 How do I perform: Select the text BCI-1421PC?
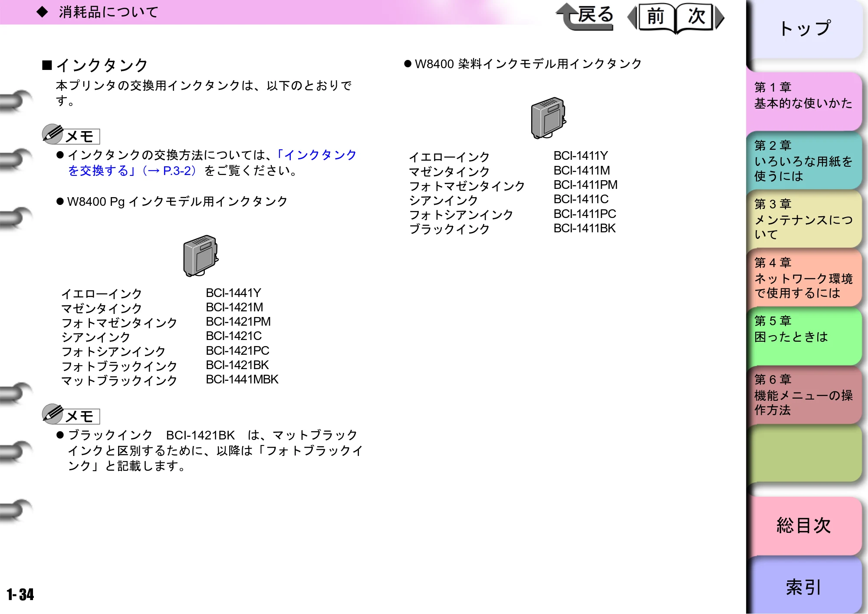237,351
